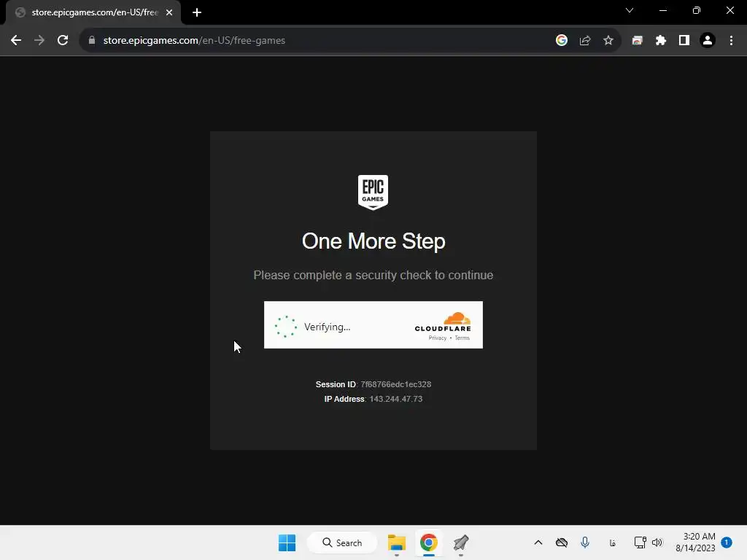Open a new browser tab
The height and width of the screenshot is (560, 747).
197,12
